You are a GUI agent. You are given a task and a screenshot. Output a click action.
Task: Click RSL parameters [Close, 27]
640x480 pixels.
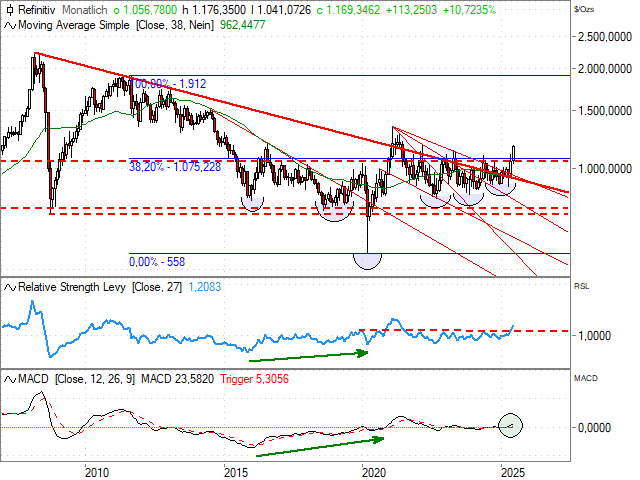(x=157, y=287)
